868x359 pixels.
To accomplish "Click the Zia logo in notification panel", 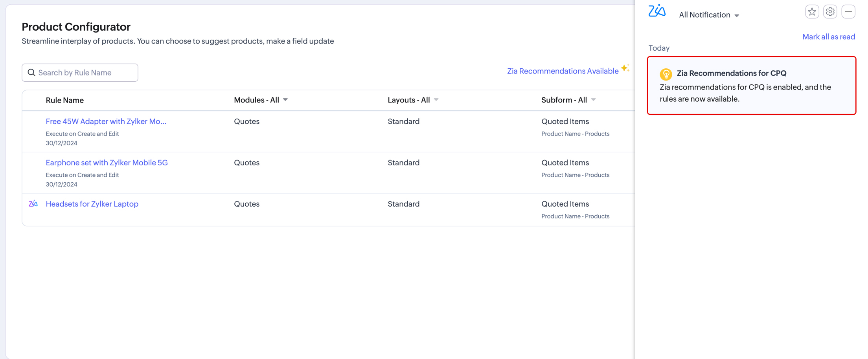I will pos(657,11).
